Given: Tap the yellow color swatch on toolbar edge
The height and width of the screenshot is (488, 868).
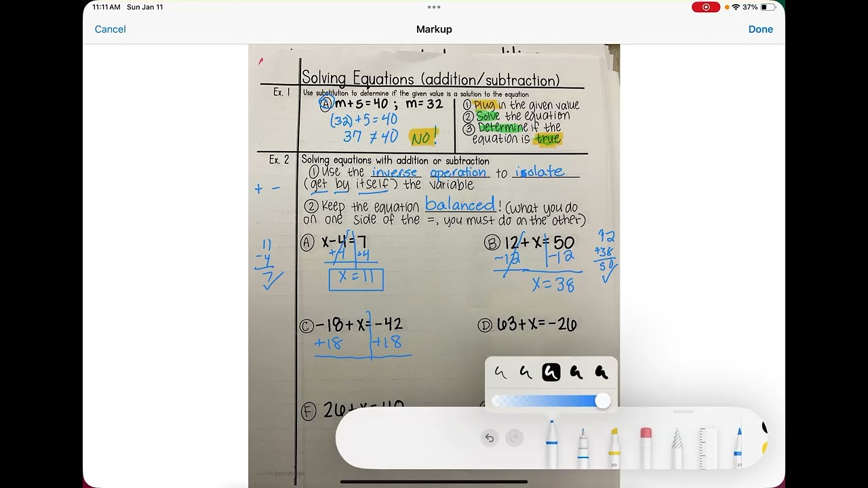Looking at the screenshot, I should coord(764,447).
